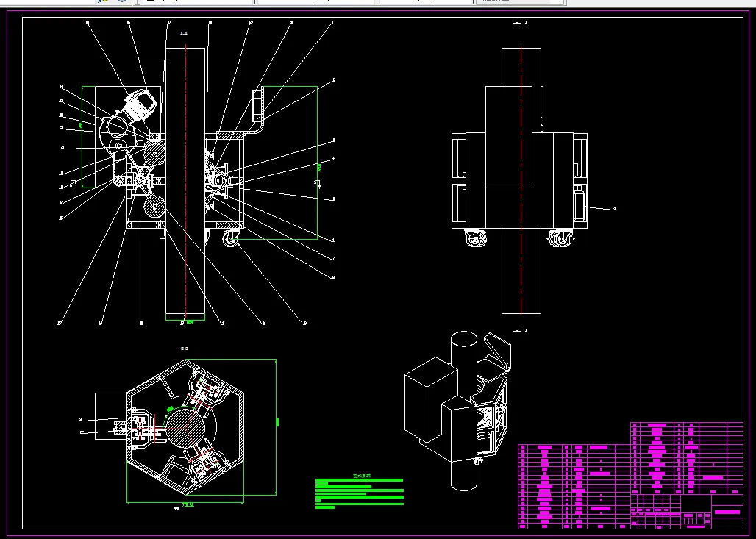Viewport: 756px width, 539px height.
Task: Select the caster wheel in the A-A section view
Action: click(230, 239)
